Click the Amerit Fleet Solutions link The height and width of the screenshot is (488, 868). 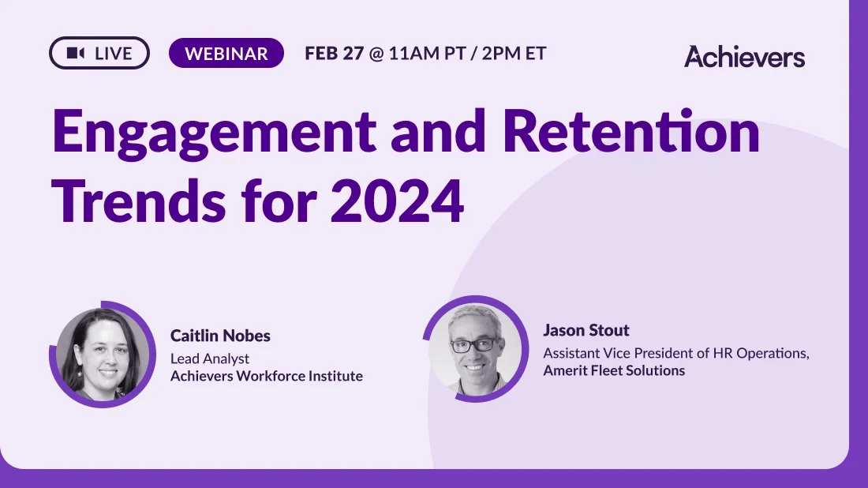pos(612,370)
